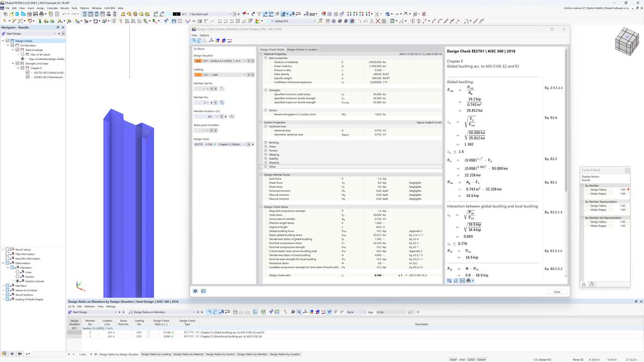The image size is (644, 362).
Task: Click units/table icon at dialog bottom-left
Action: pyautogui.click(x=203, y=291)
